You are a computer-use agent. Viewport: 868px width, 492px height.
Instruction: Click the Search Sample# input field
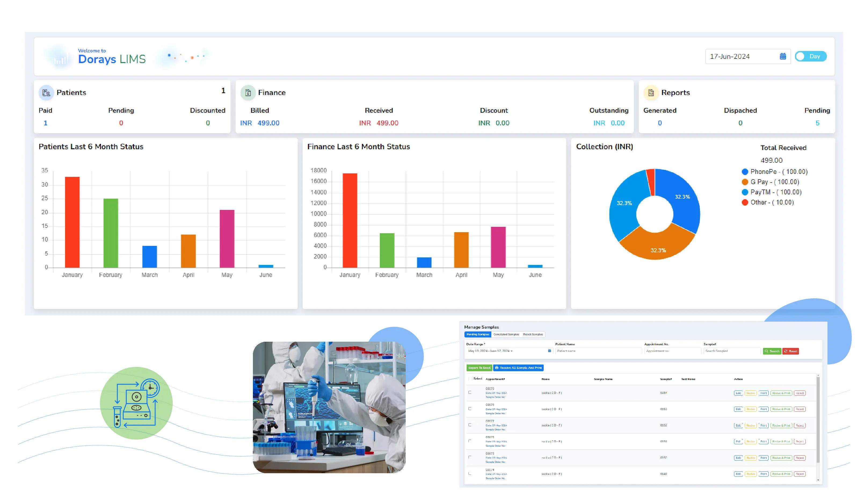coord(732,351)
